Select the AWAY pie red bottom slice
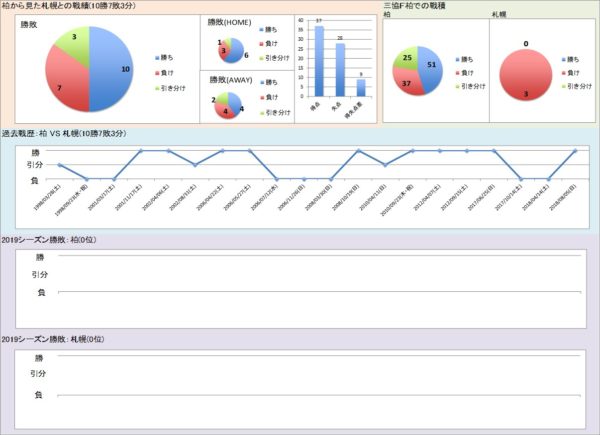This screenshot has width=600, height=435. tap(224, 111)
